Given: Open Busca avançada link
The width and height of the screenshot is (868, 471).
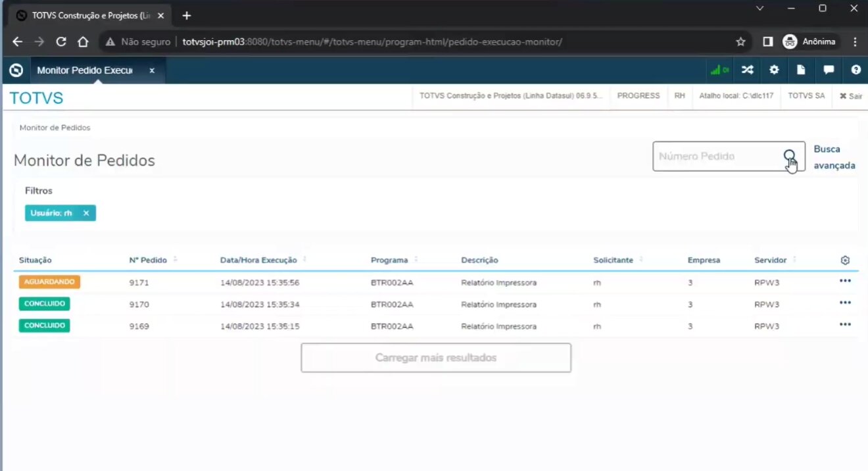Looking at the screenshot, I should [834, 157].
